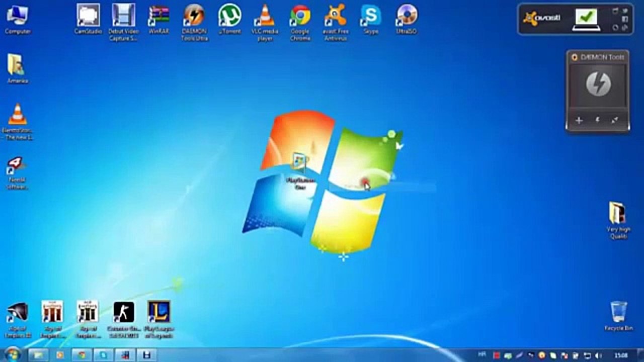644x362 pixels.
Task: Select the black III game shortcut
Action: click(x=88, y=319)
